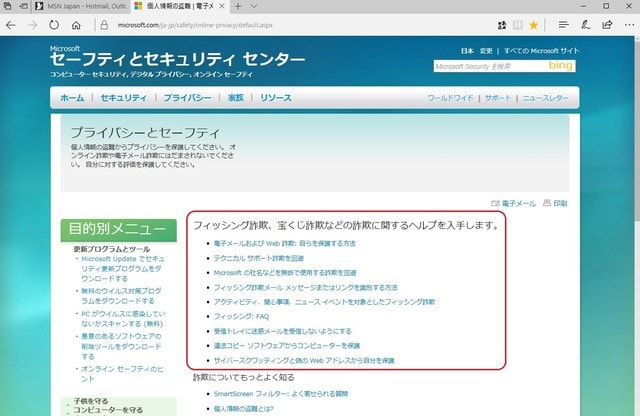Image resolution: width=640 pixels, height=416 pixels.
Task: Open 悪意のあるソフトウェアの削除ツール link
Action: [121, 346]
